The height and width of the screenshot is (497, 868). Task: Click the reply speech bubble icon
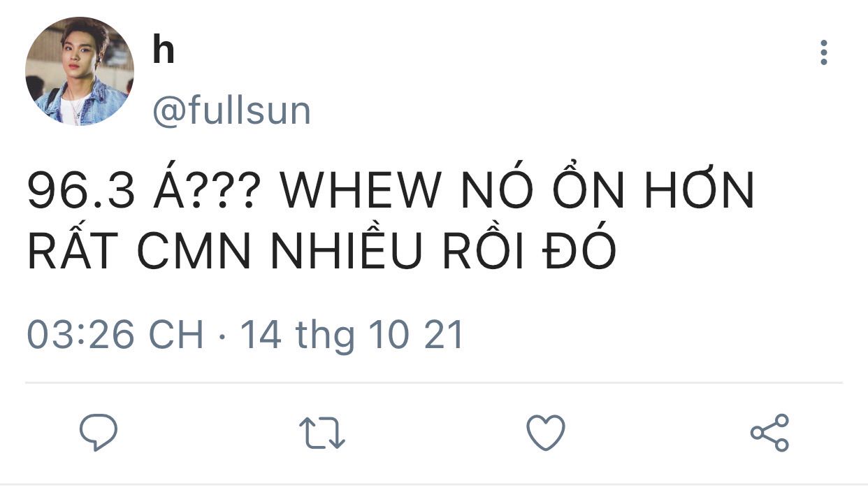[98, 433]
